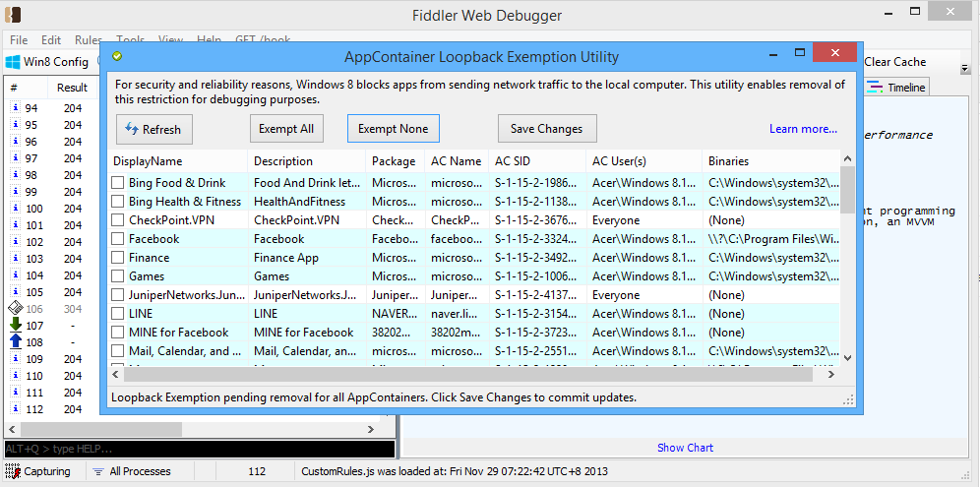Click the session count 112 in status bar
This screenshot has width=980, height=487.
coord(257,471)
